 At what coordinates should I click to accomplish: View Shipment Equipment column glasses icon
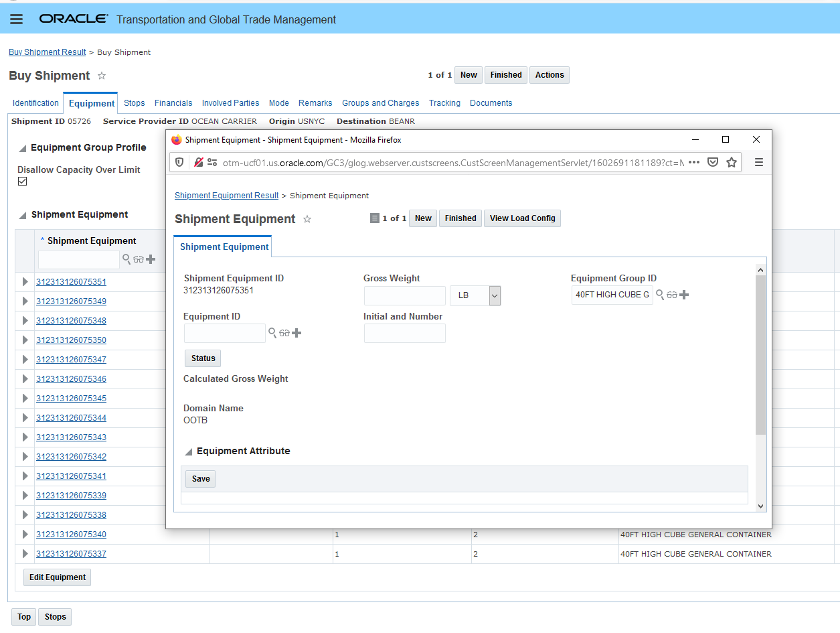[139, 259]
